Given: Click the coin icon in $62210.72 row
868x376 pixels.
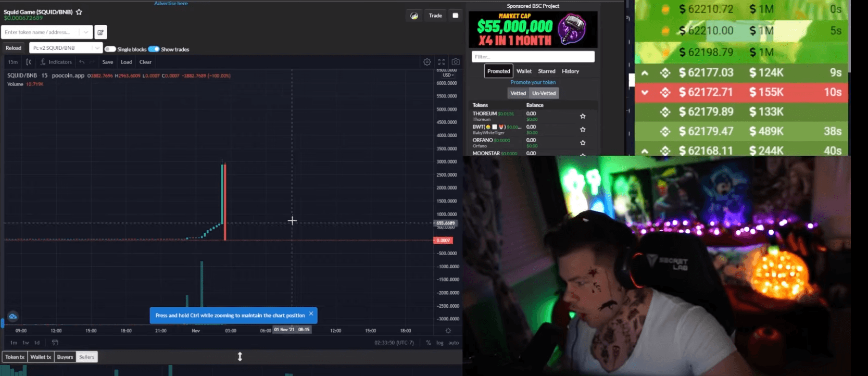Looking at the screenshot, I should (x=665, y=9).
